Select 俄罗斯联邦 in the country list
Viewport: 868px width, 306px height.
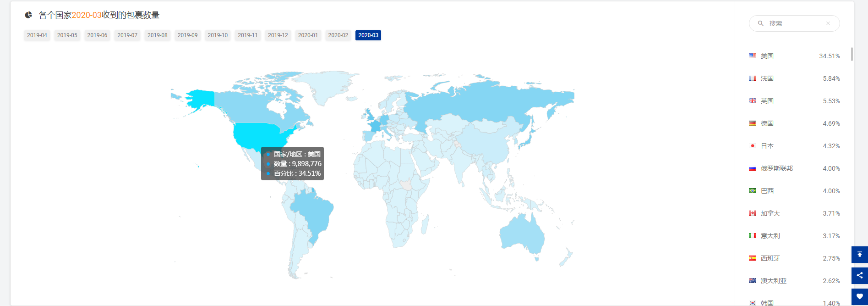776,168
